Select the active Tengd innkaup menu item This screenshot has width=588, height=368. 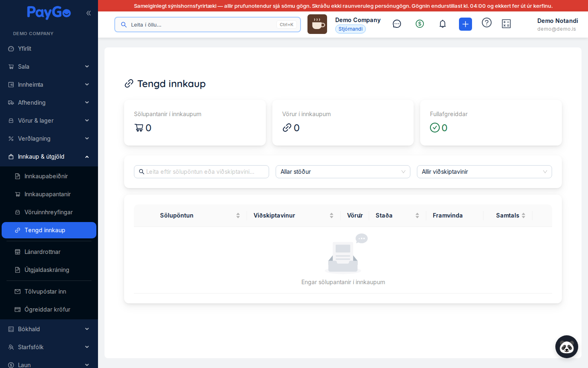pyautogui.click(x=49, y=230)
